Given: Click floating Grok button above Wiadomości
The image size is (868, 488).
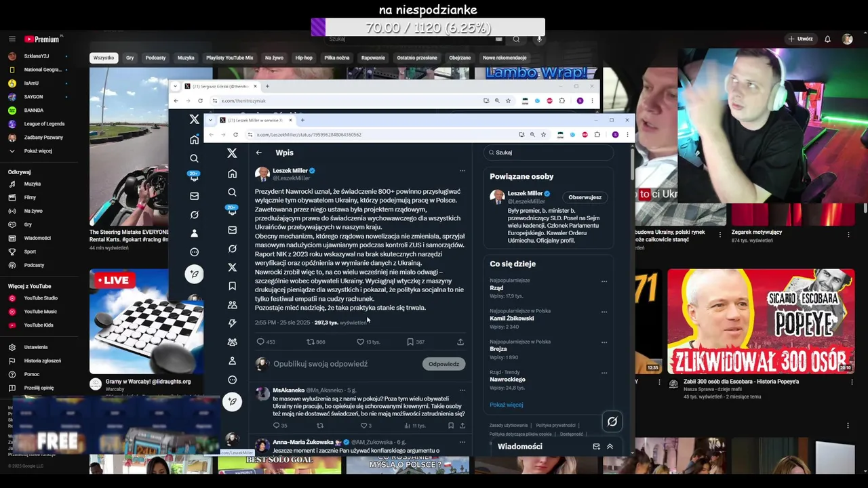Looking at the screenshot, I should tap(612, 422).
